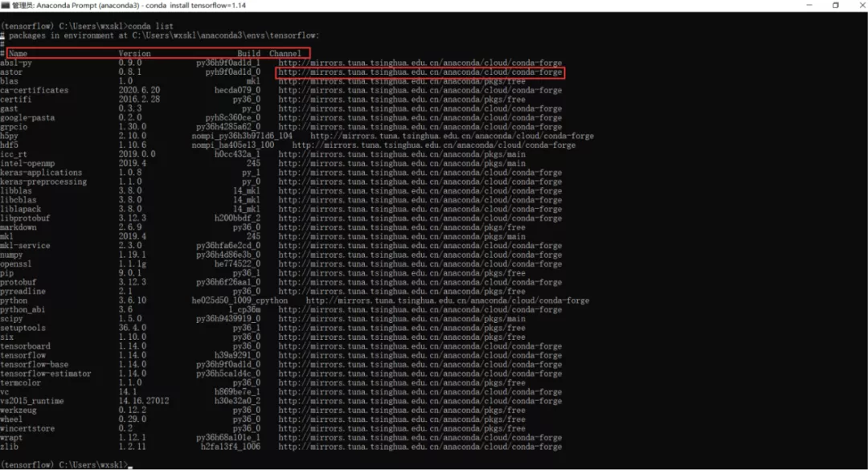
Task: Click the astor row's conda-forge mirror URL
Action: point(420,72)
